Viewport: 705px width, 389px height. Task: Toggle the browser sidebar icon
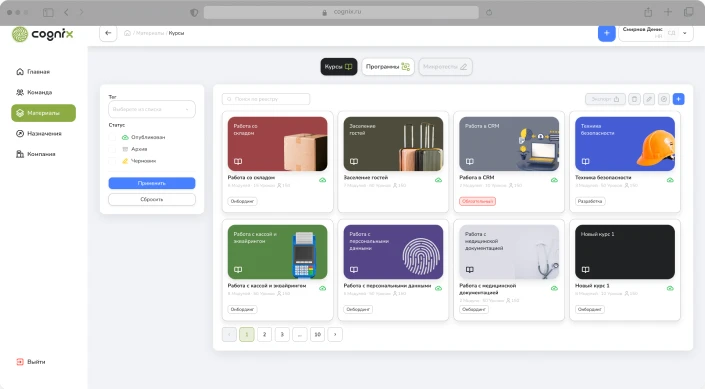point(48,13)
